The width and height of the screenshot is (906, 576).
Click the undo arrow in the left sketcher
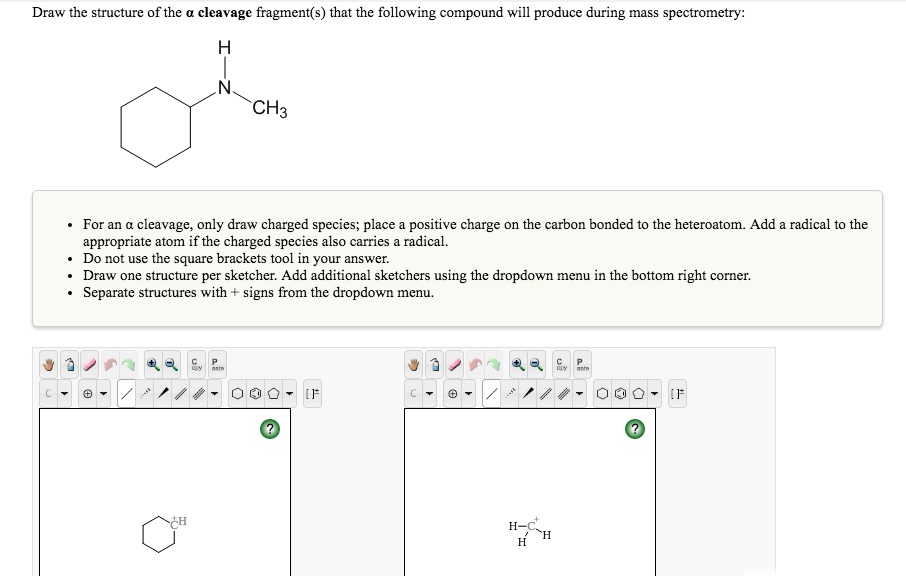(x=110, y=364)
